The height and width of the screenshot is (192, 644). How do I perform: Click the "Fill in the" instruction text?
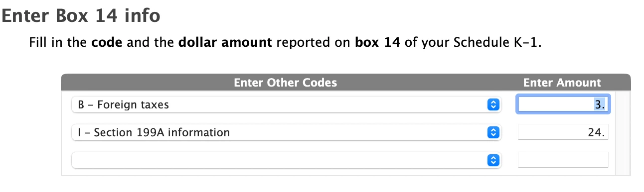point(59,42)
